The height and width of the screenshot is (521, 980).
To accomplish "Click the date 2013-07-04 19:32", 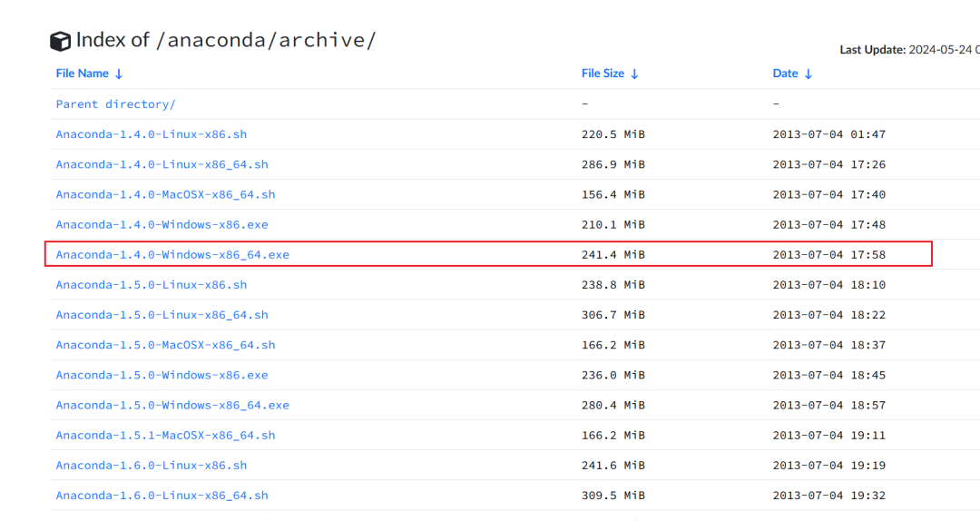I will [829, 495].
